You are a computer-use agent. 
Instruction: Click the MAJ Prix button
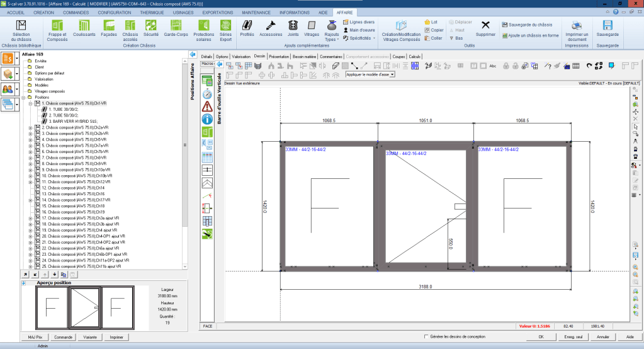[x=35, y=337]
